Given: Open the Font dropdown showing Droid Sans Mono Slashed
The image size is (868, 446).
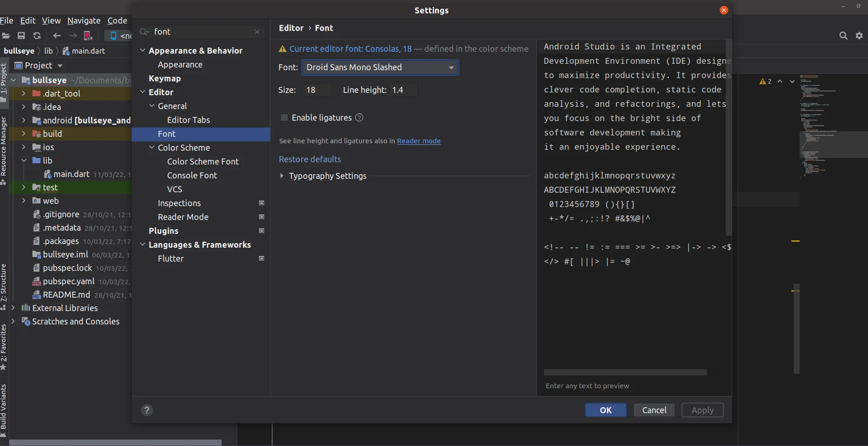Looking at the screenshot, I should click(380, 67).
